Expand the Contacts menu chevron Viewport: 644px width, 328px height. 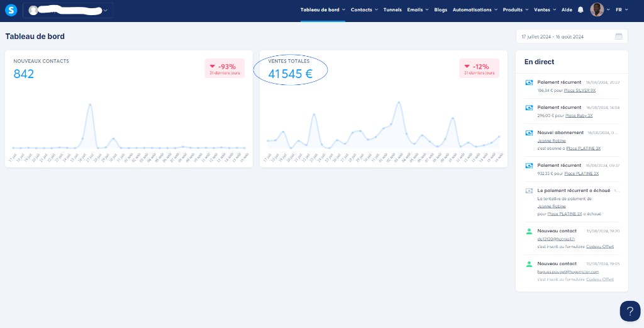376,10
